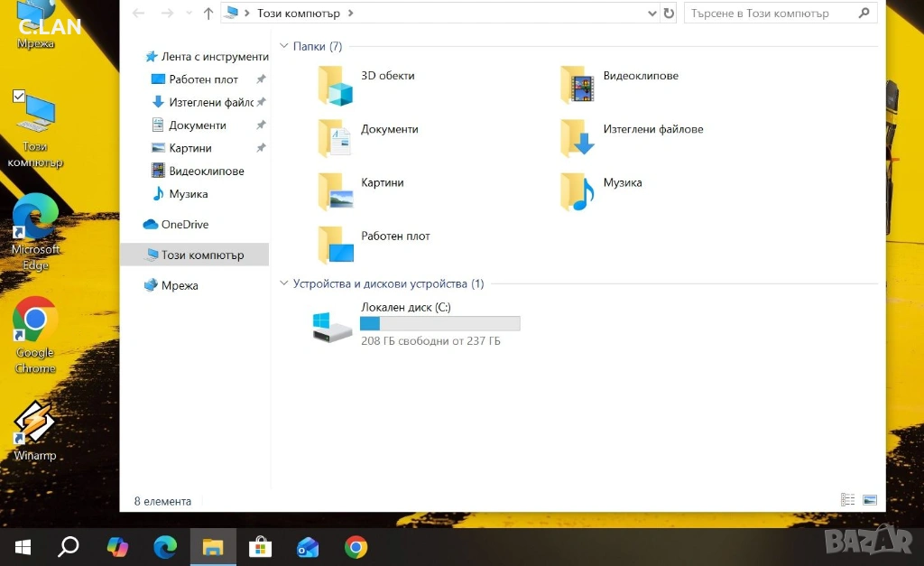Image resolution: width=924 pixels, height=566 pixels.
Task: Collapse the Папки (7) group
Action: point(284,46)
